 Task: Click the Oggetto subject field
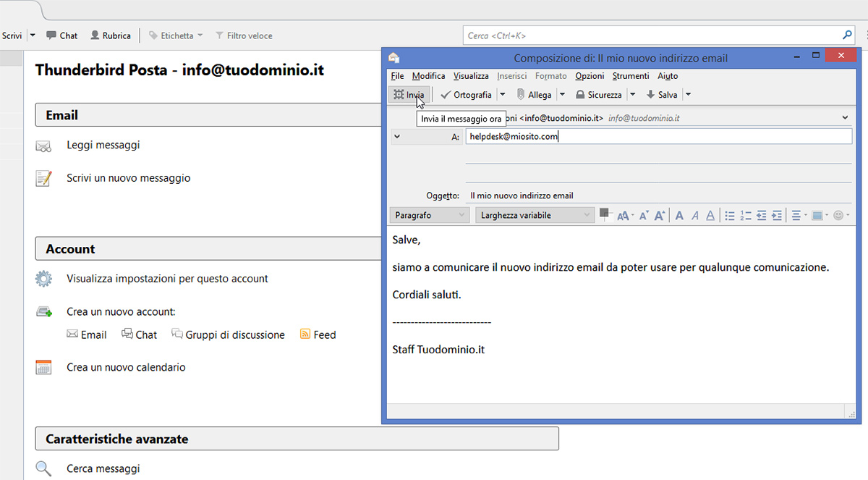click(658, 195)
